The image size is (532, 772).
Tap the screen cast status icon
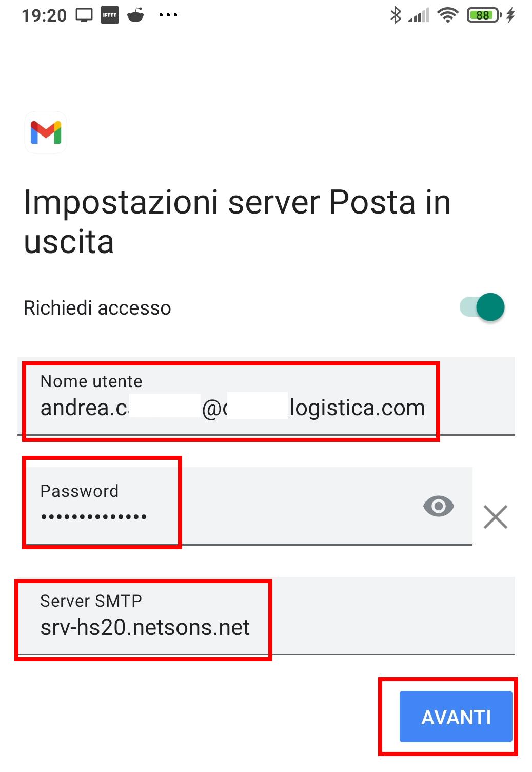coord(84,15)
